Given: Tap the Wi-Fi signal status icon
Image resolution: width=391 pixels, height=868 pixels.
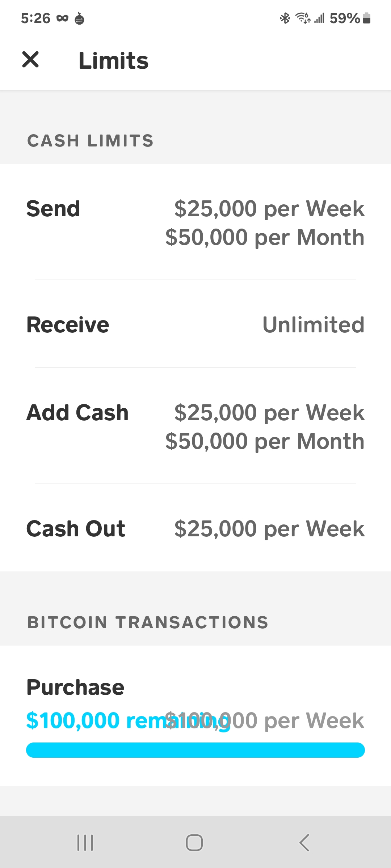Looking at the screenshot, I should 303,18.
